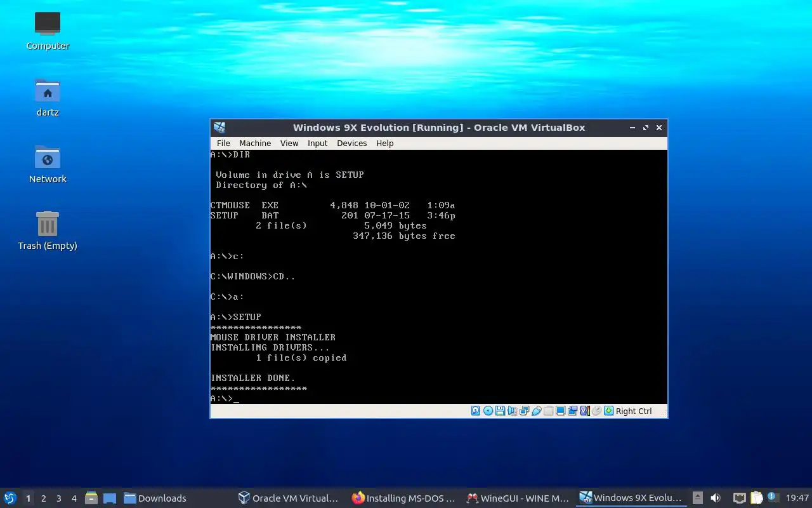This screenshot has width=812, height=508.
Task: Click the CTMOUSE EXE directory listing line
Action: pos(332,205)
